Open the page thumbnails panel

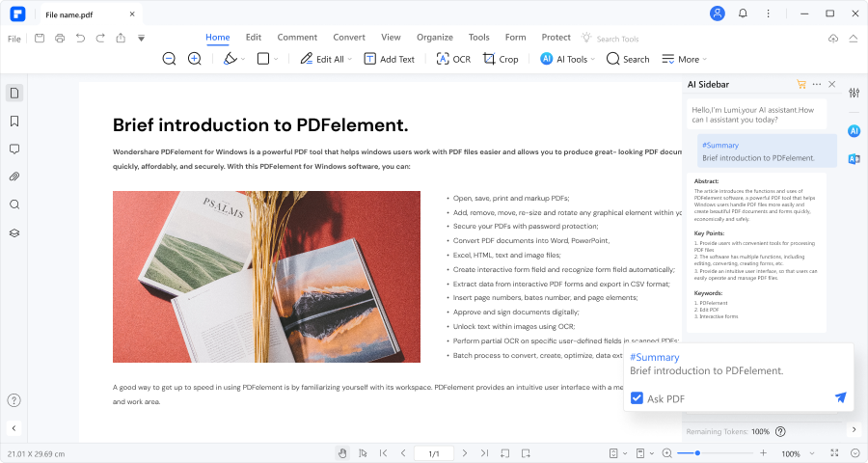[x=14, y=93]
